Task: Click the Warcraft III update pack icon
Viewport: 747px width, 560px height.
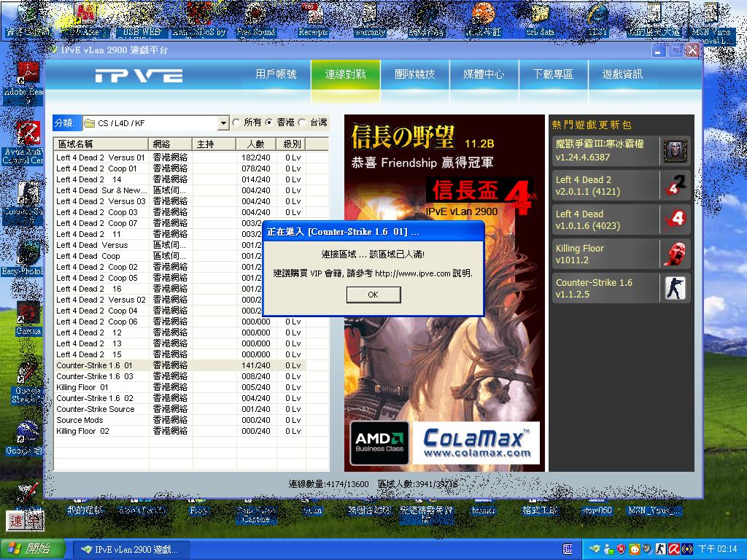Action: tap(675, 151)
